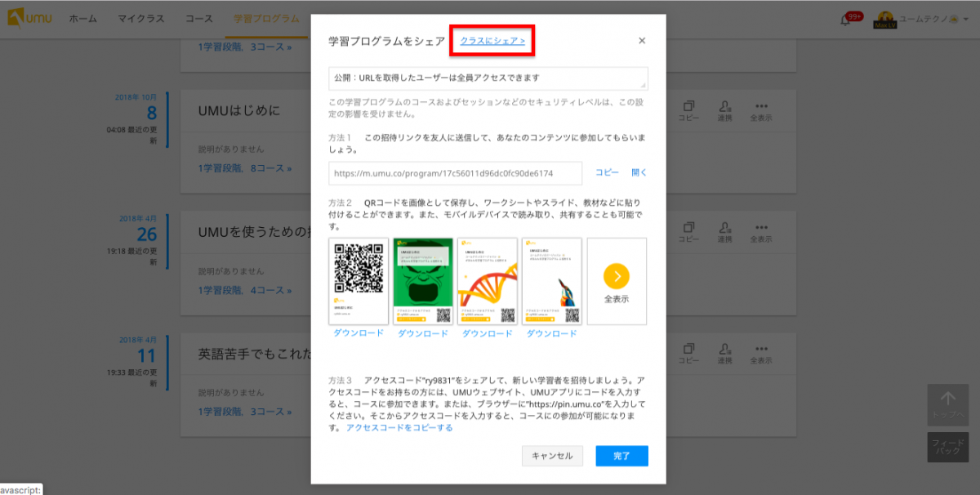This screenshot has width=980, height=495.
Task: Open the notifications bell showing 99+
Action: pos(846,20)
